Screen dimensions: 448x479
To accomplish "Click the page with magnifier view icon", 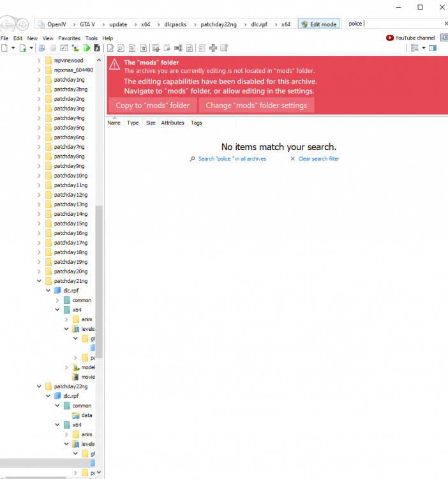I will coord(121,48).
